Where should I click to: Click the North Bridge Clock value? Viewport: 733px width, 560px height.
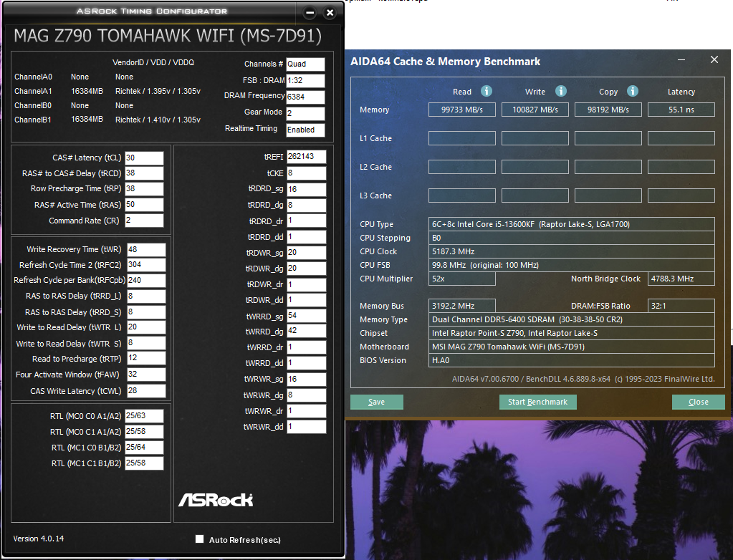click(x=681, y=279)
